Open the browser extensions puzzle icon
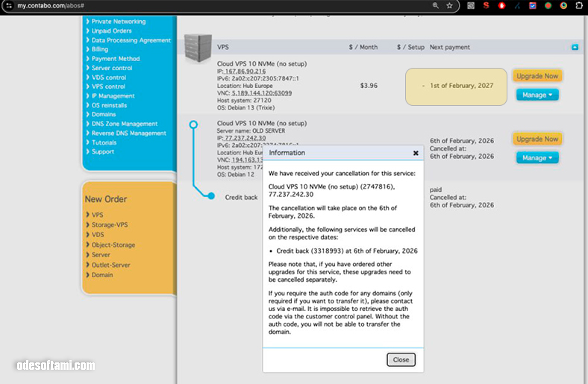Image resolution: width=588 pixels, height=384 pixels. click(579, 5)
